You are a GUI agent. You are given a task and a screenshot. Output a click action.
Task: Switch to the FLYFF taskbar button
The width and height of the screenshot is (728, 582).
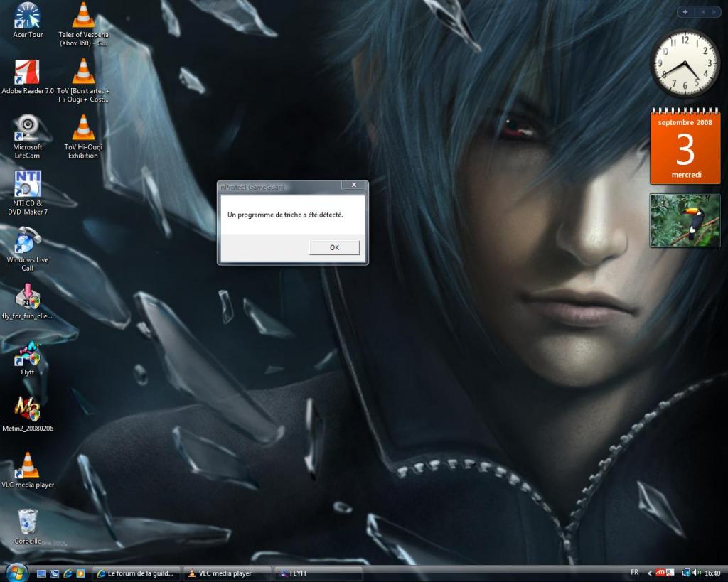[x=318, y=573]
